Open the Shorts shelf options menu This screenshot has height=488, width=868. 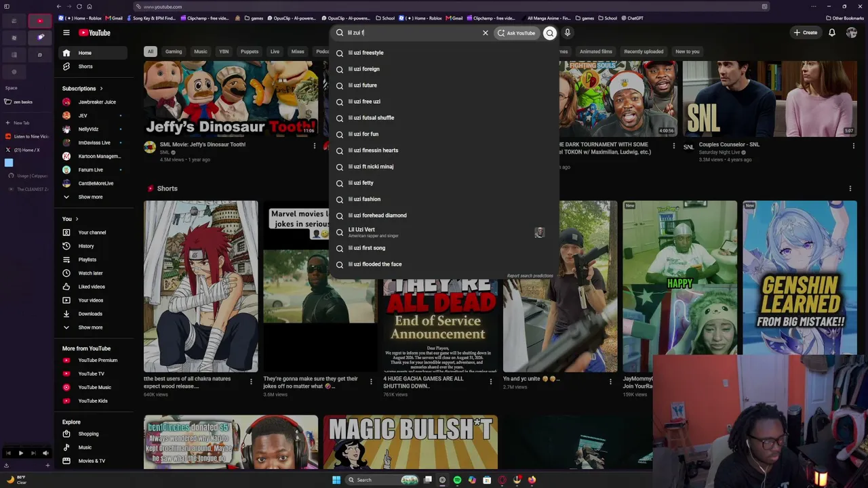[850, 188]
